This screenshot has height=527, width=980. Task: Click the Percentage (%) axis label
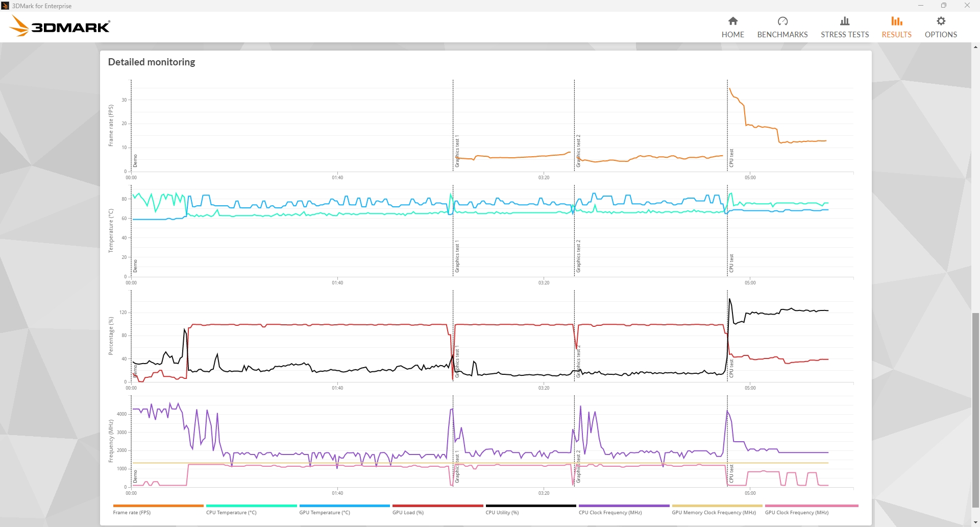111,336
